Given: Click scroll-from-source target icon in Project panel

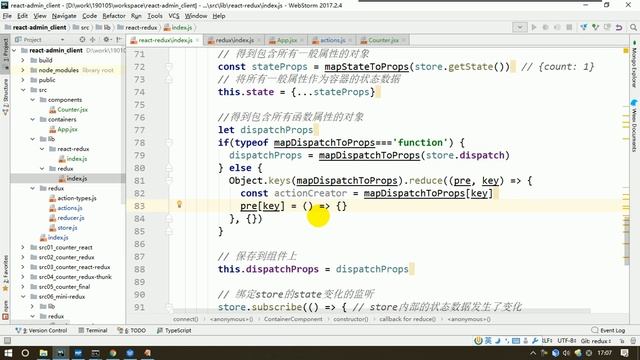Looking at the screenshot, I should [x=82, y=40].
